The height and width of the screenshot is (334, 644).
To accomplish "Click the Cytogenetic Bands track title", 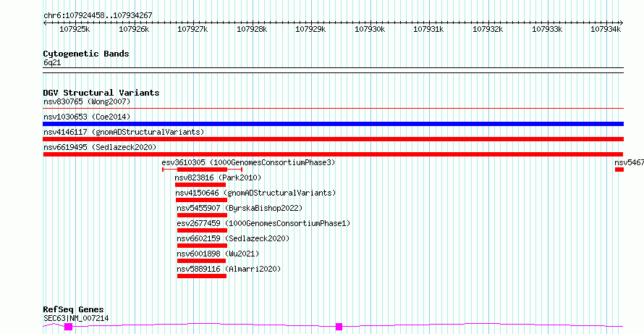I will (86, 54).
